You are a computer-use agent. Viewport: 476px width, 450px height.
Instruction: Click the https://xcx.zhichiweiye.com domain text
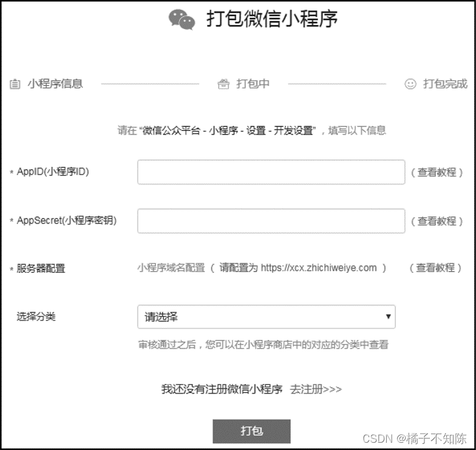point(319,268)
